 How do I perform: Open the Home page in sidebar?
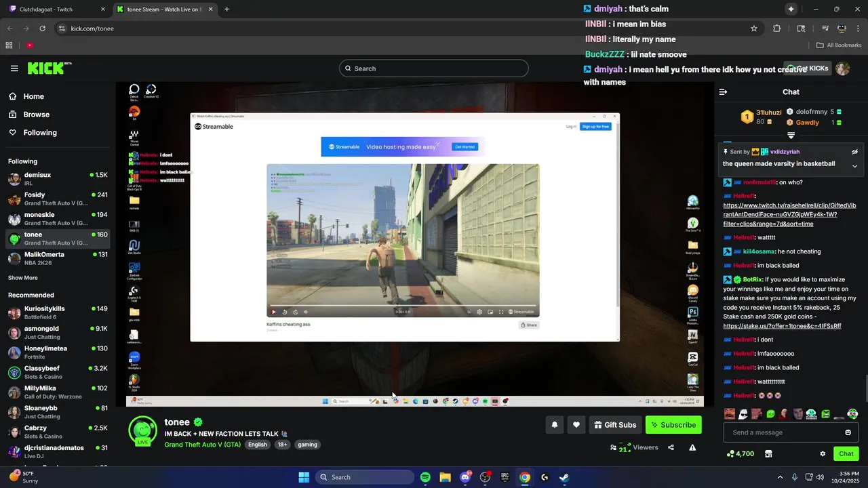(x=33, y=96)
